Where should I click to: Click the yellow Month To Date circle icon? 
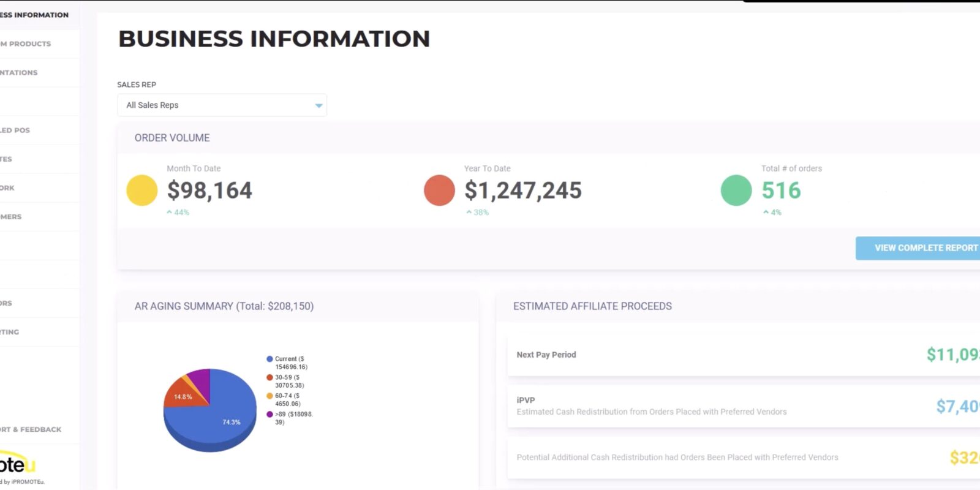(x=141, y=190)
